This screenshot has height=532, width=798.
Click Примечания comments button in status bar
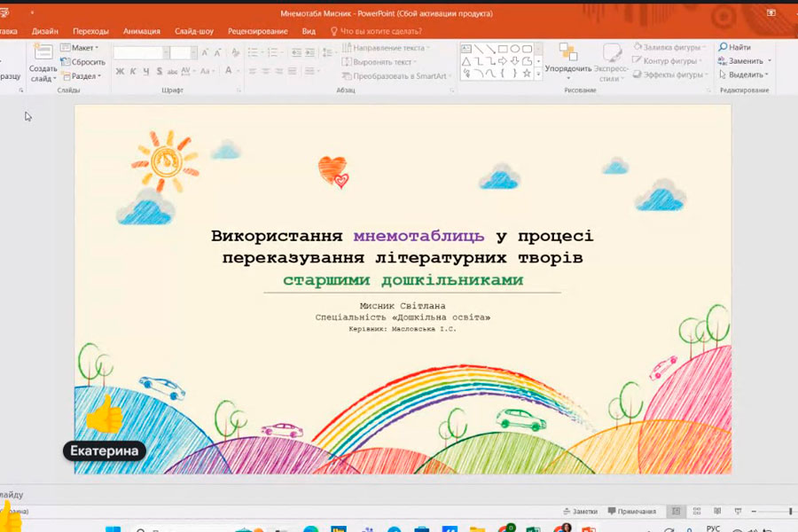[x=631, y=512]
